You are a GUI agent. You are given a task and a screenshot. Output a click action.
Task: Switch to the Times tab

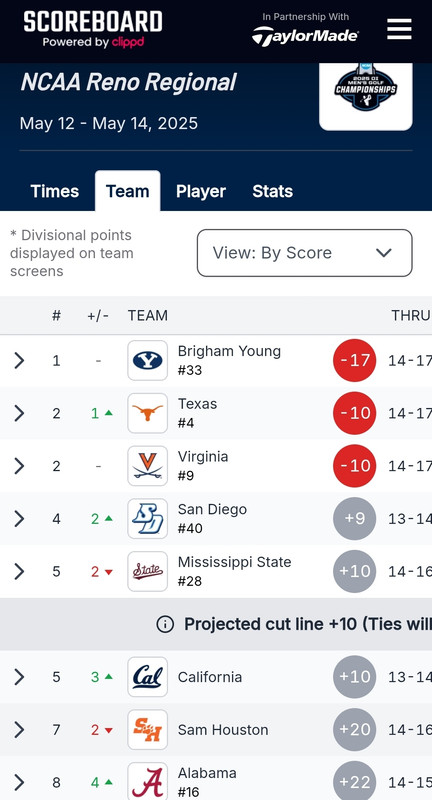point(55,191)
